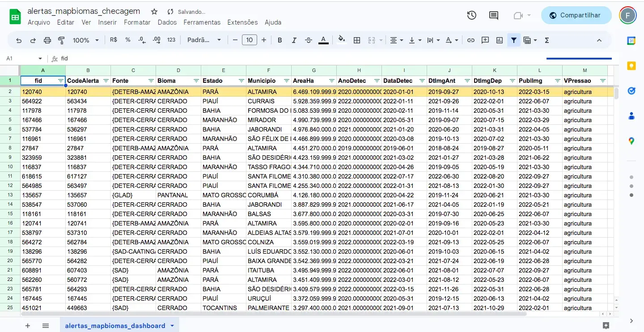Open text color picker

pyautogui.click(x=323, y=40)
